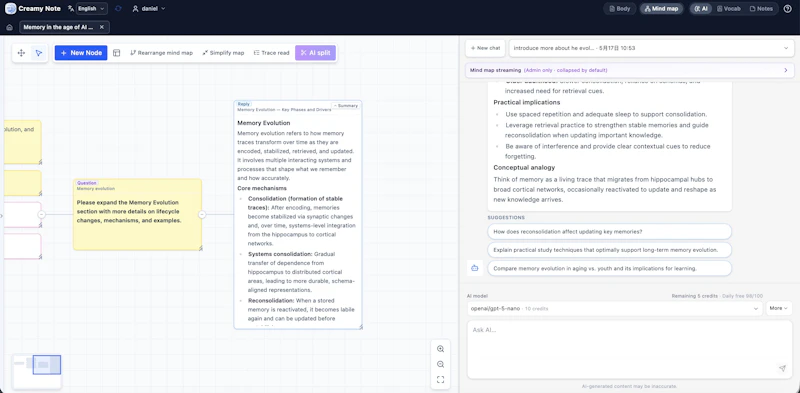Zoom out on the mind map canvas
800x393 pixels.
(440, 364)
